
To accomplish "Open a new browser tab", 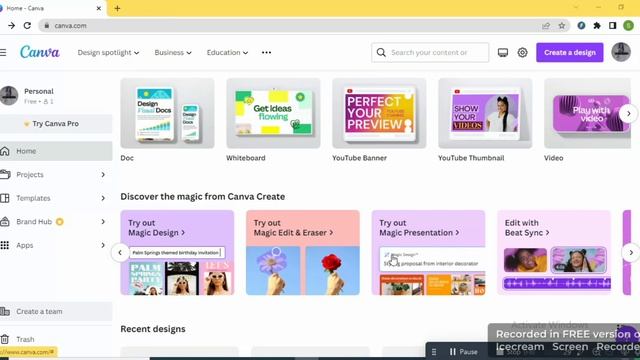I will (117, 8).
